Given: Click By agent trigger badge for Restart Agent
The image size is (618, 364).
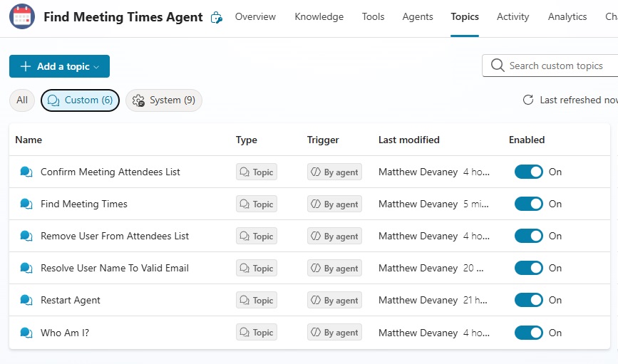Looking at the screenshot, I should click(x=334, y=300).
